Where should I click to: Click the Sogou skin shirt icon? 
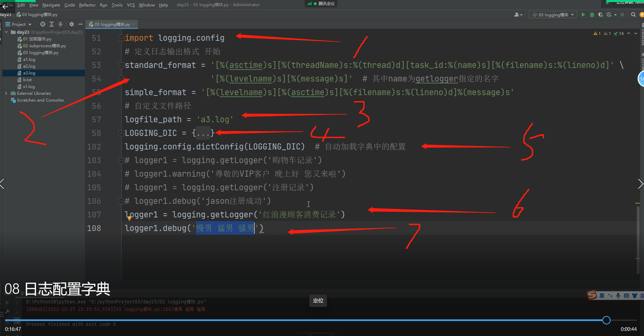tap(634, 296)
